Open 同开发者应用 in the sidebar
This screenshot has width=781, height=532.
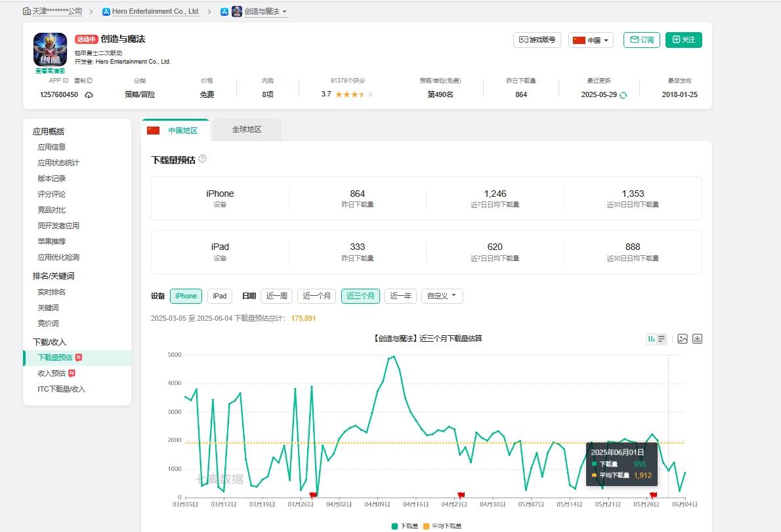(x=58, y=226)
